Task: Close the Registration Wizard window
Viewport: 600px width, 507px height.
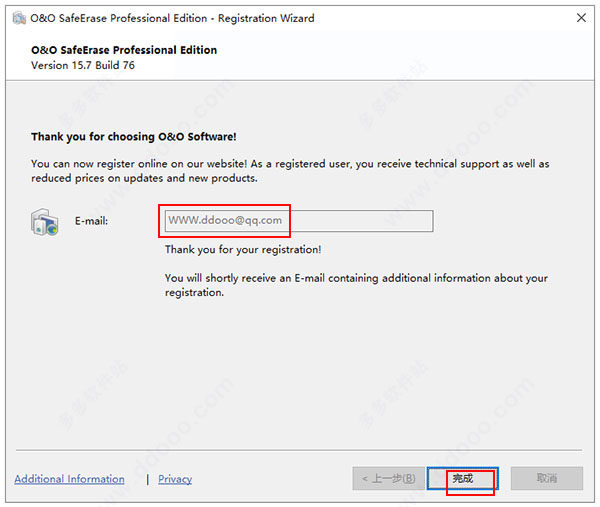Action: click(x=581, y=18)
